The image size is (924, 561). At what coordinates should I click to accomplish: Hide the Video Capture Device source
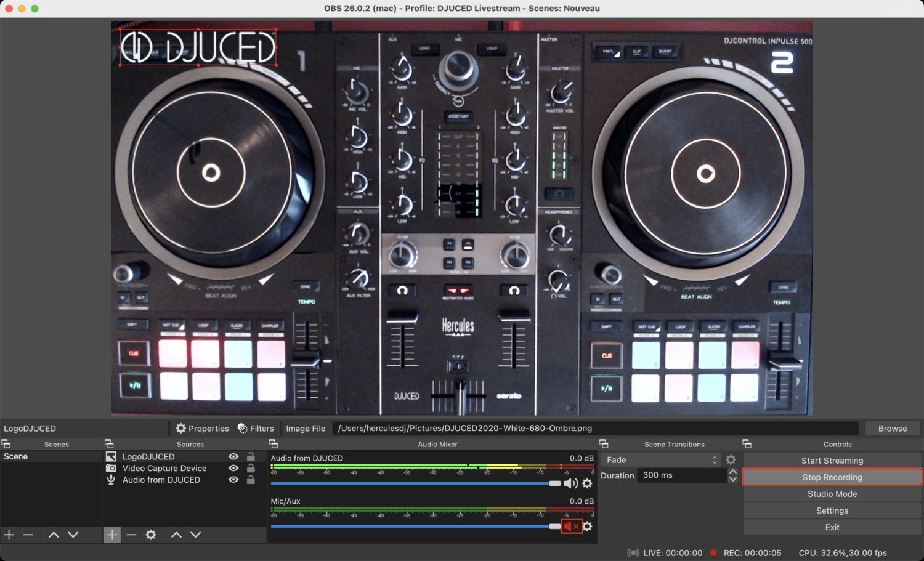(x=233, y=468)
